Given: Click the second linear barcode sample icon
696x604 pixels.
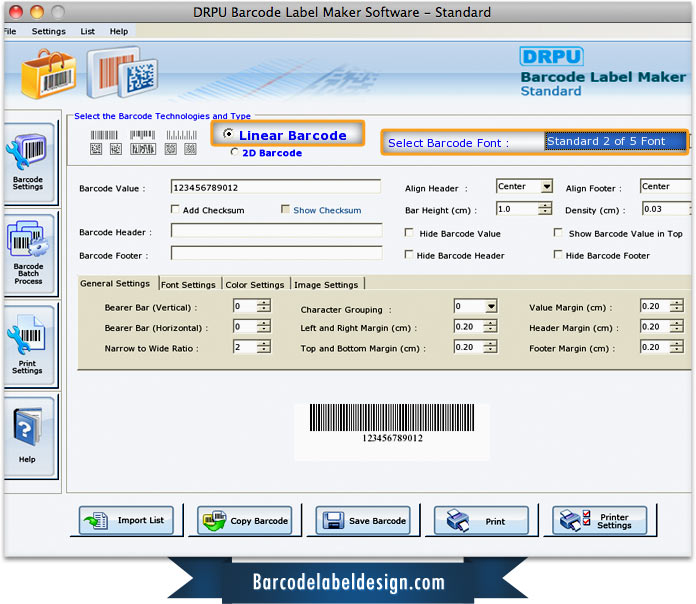Looking at the screenshot, I should pos(142,135).
